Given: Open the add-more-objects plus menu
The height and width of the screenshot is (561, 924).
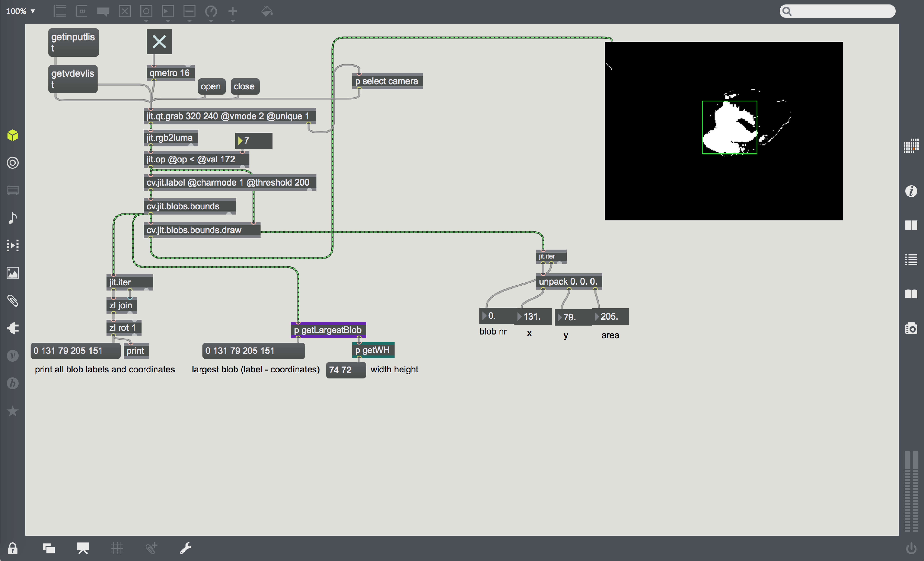Looking at the screenshot, I should pos(232,11).
